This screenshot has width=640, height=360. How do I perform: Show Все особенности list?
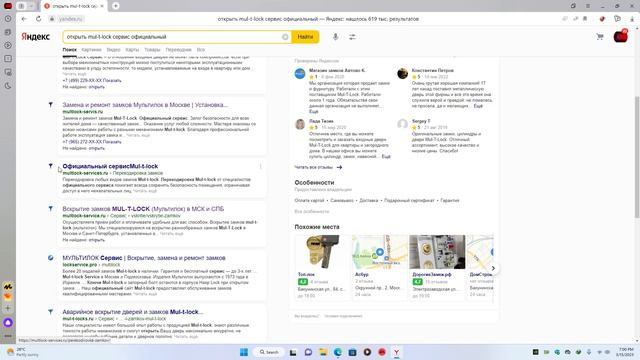311,211
